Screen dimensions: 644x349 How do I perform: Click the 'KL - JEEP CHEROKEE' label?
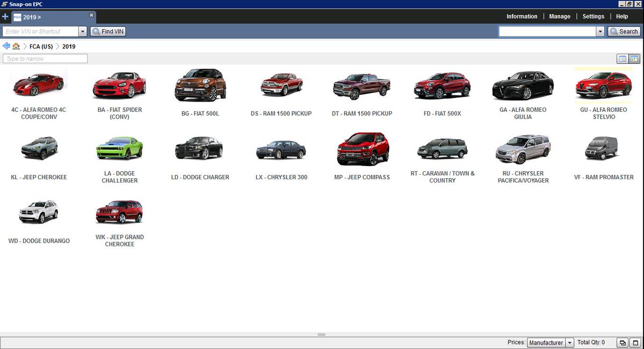(x=39, y=177)
